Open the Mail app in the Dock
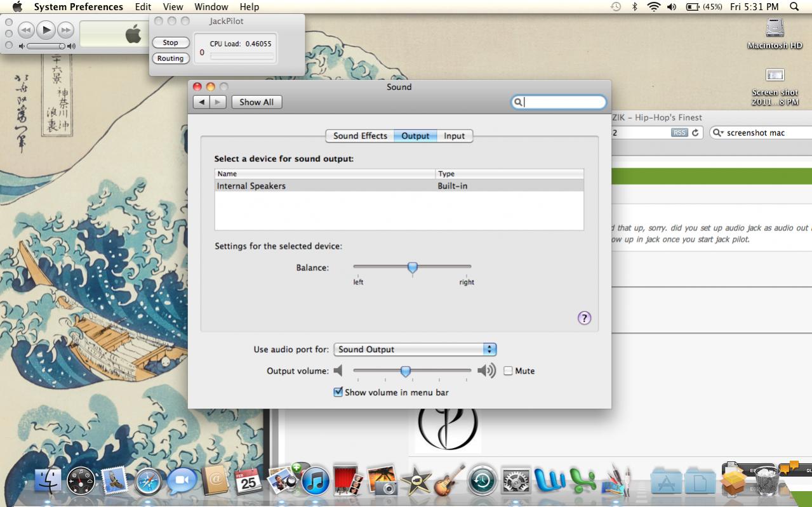 pos(115,482)
